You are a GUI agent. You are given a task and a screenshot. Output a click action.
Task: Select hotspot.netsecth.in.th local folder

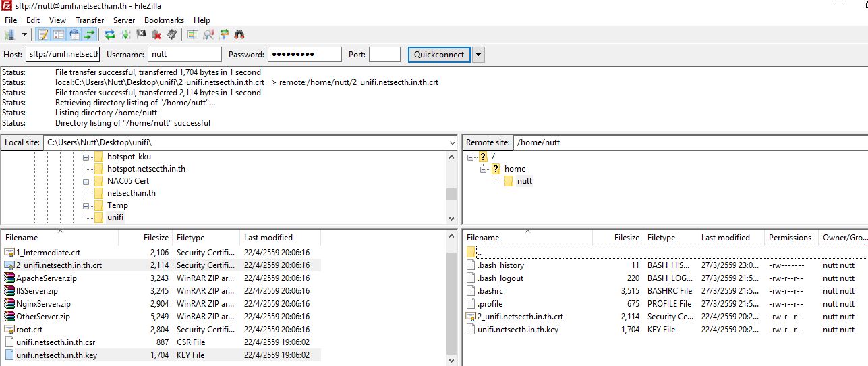pos(146,169)
